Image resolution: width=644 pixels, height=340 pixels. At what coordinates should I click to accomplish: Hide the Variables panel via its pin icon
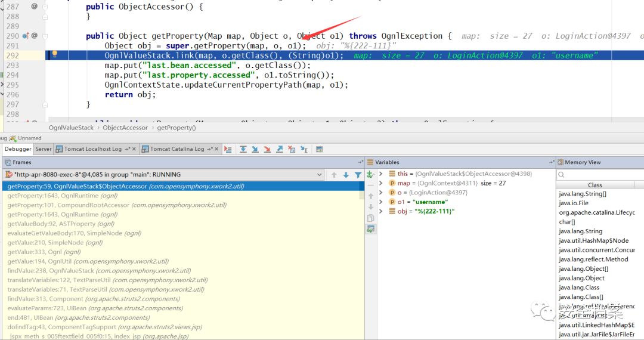pos(551,162)
